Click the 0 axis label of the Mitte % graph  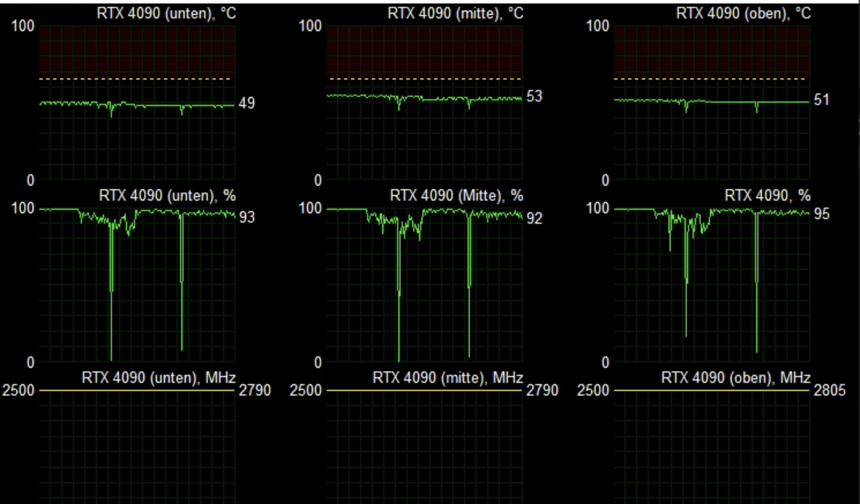point(318,363)
